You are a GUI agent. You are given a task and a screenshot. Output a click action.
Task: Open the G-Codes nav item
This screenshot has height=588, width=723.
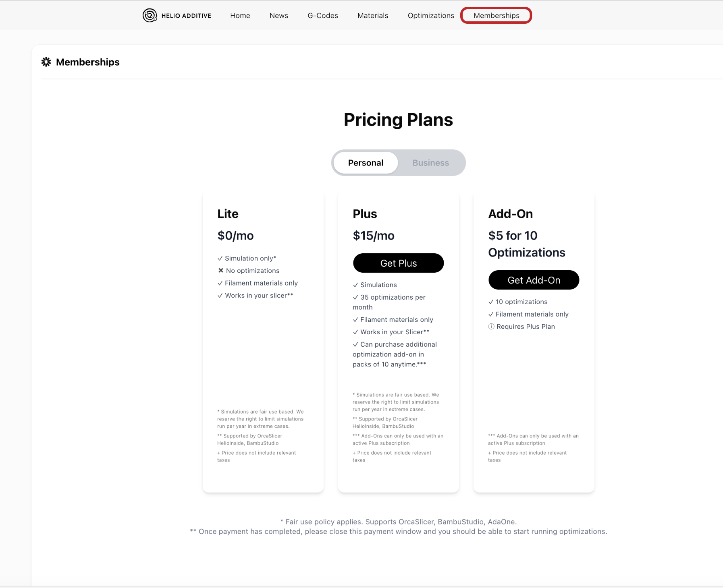click(323, 16)
